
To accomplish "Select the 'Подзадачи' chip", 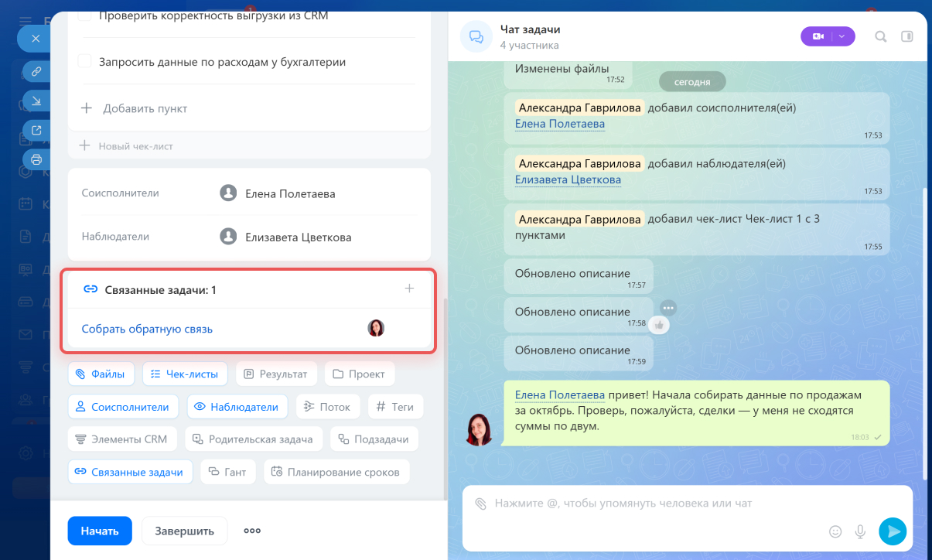I will pyautogui.click(x=374, y=439).
